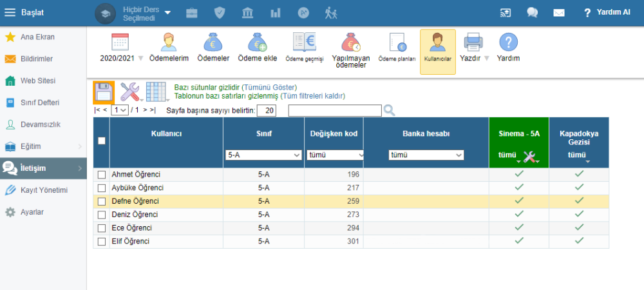Open the Değişken kod filter dropdown

336,155
